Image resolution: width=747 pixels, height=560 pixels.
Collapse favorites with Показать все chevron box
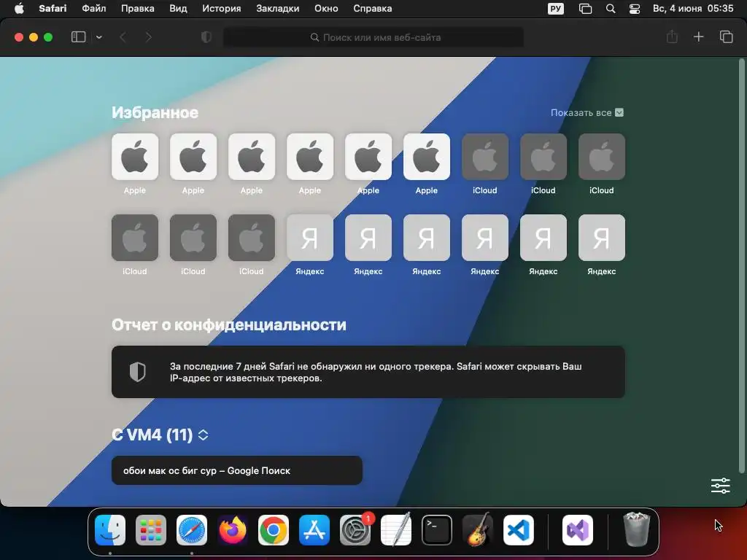619,113
